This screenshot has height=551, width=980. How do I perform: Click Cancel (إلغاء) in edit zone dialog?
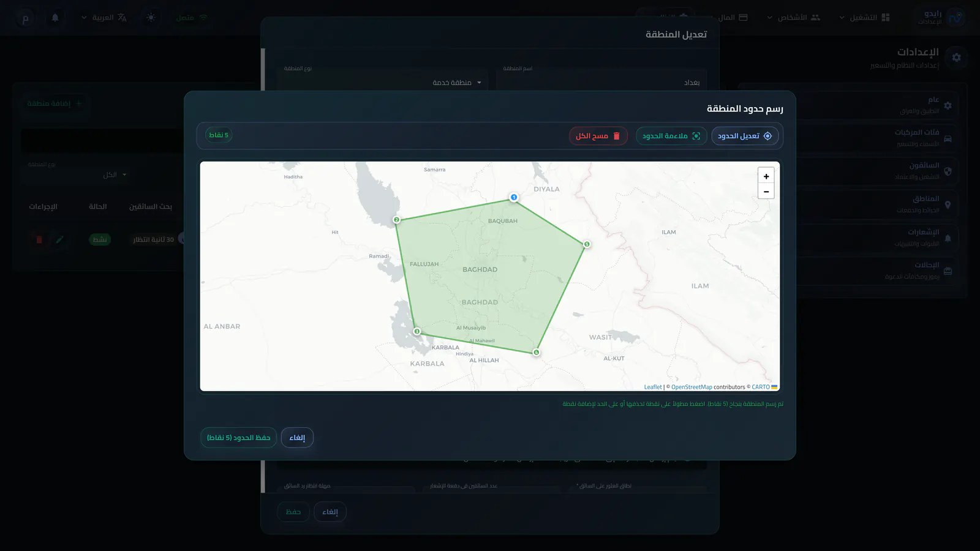330,512
